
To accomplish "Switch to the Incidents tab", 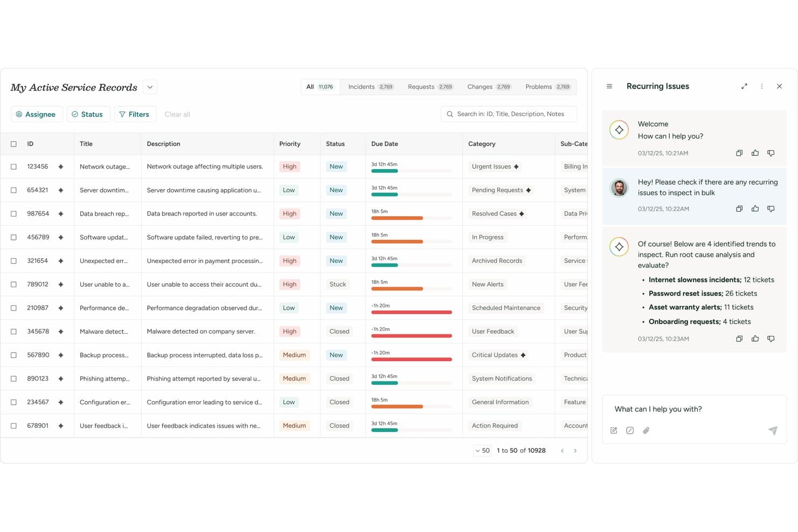I will click(x=370, y=87).
